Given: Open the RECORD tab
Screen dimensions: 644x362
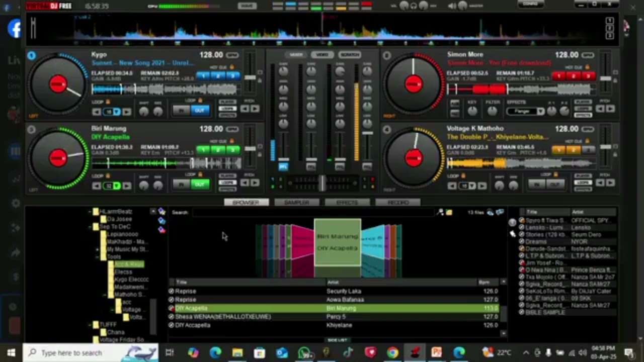Looking at the screenshot, I should (398, 202).
